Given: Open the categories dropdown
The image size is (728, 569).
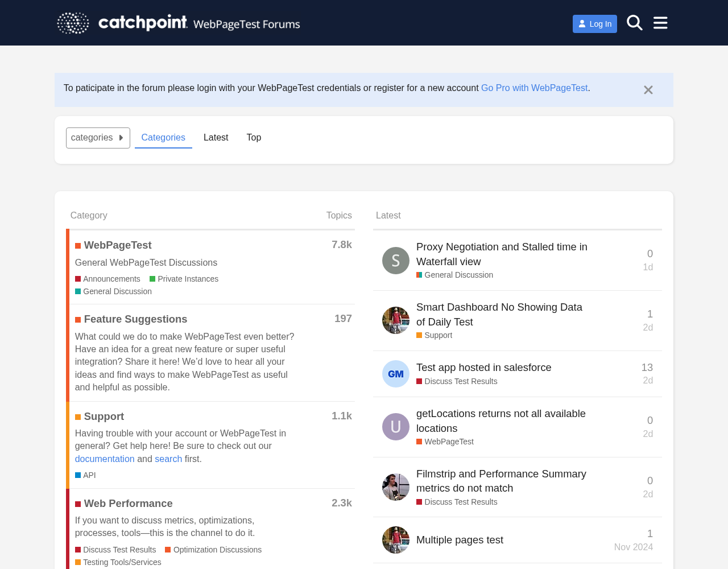Looking at the screenshot, I should point(98,138).
